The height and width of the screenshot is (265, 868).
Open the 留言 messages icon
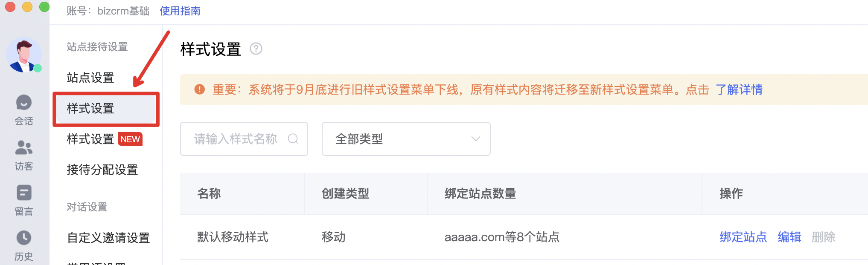click(x=24, y=193)
